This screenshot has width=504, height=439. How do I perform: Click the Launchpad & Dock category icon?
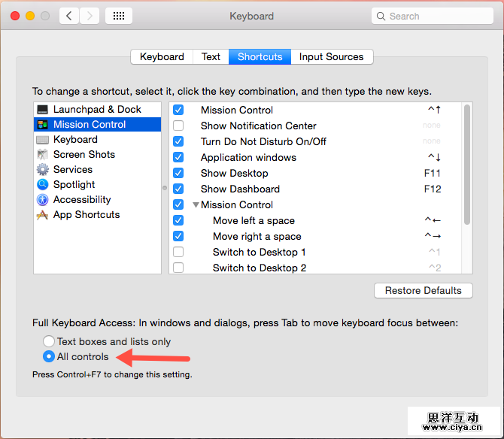[42, 110]
